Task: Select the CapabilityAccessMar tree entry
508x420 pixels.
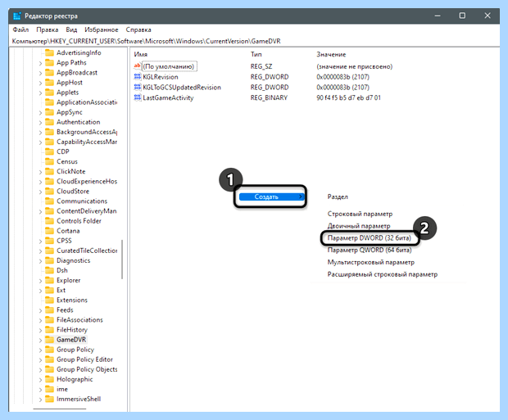Action: pyautogui.click(x=87, y=142)
